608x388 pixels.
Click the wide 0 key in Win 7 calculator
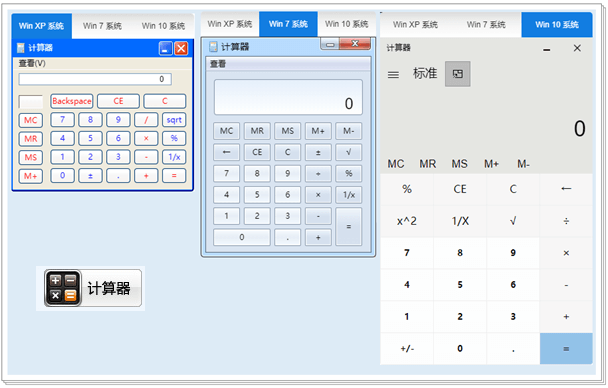pyautogui.click(x=242, y=237)
